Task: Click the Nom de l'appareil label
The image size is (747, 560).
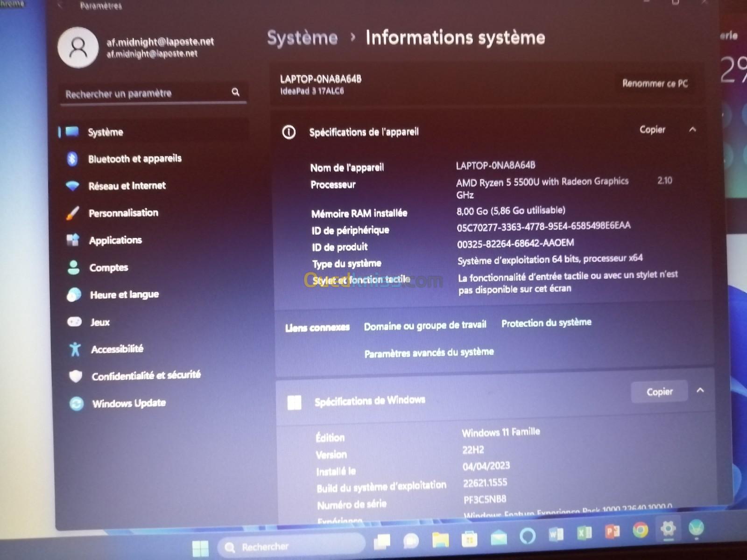Action: tap(347, 168)
